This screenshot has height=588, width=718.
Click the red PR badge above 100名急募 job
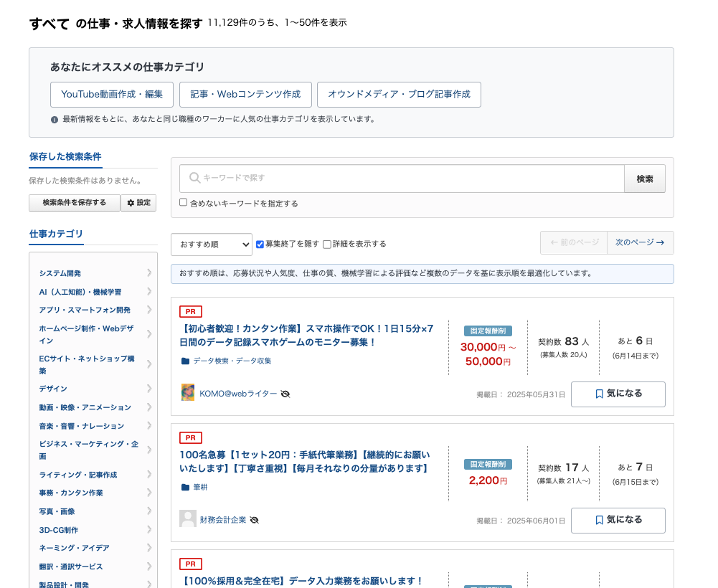pos(191,438)
